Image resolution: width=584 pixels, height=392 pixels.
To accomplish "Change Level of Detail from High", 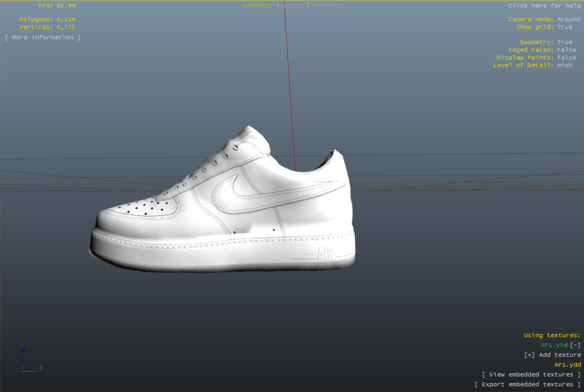I will click(564, 65).
